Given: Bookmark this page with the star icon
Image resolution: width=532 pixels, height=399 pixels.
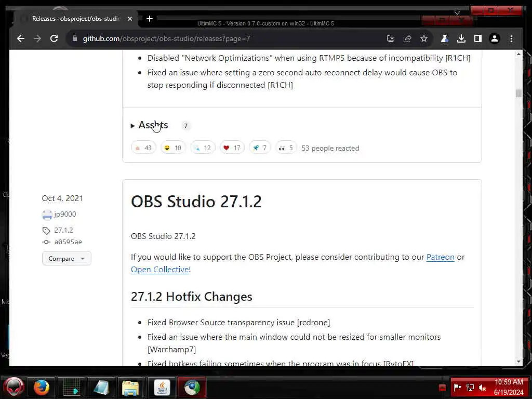Looking at the screenshot, I should coord(424,38).
